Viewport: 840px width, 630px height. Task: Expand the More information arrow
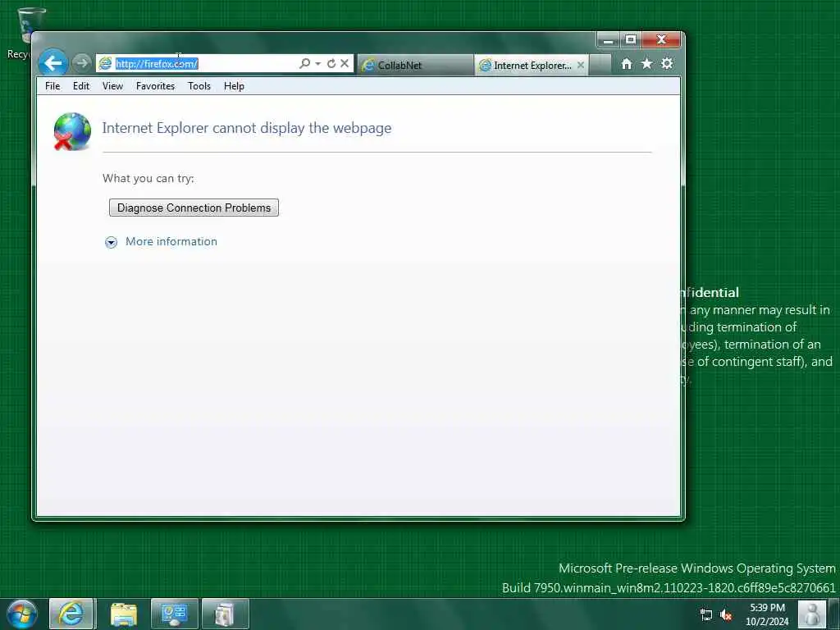pos(111,242)
